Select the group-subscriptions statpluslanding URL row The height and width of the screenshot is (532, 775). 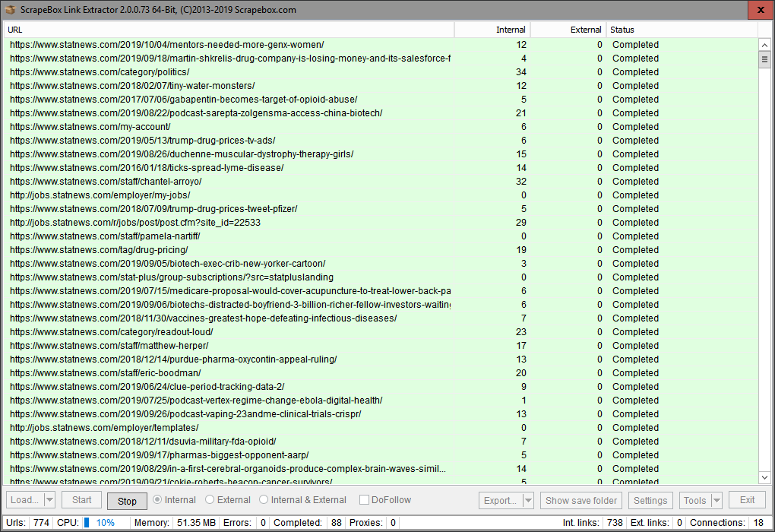point(381,277)
